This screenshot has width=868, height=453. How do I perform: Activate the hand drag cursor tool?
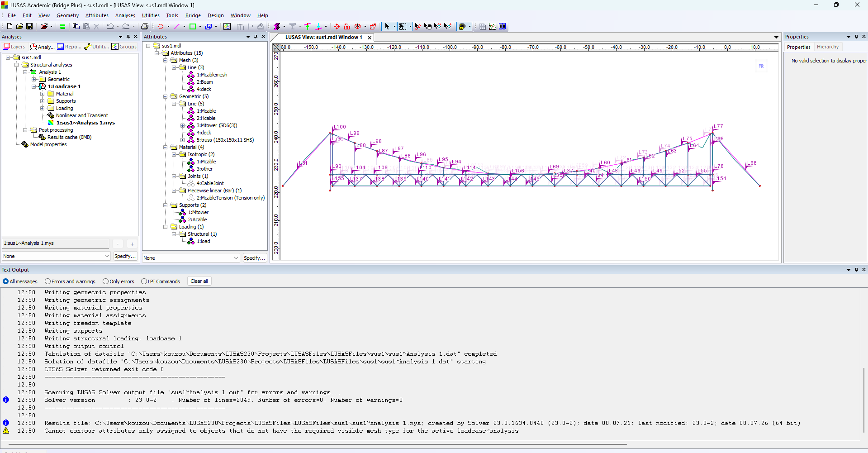tap(427, 27)
